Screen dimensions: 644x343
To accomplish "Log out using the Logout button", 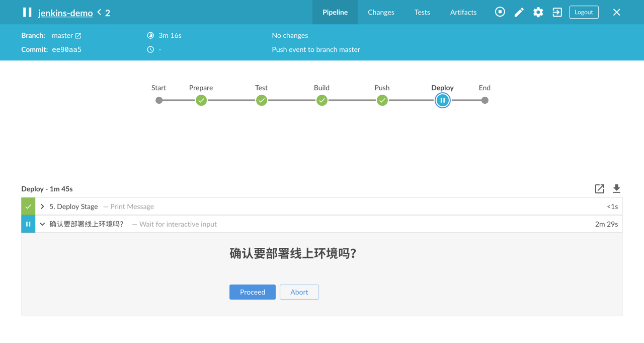I will 584,12.
